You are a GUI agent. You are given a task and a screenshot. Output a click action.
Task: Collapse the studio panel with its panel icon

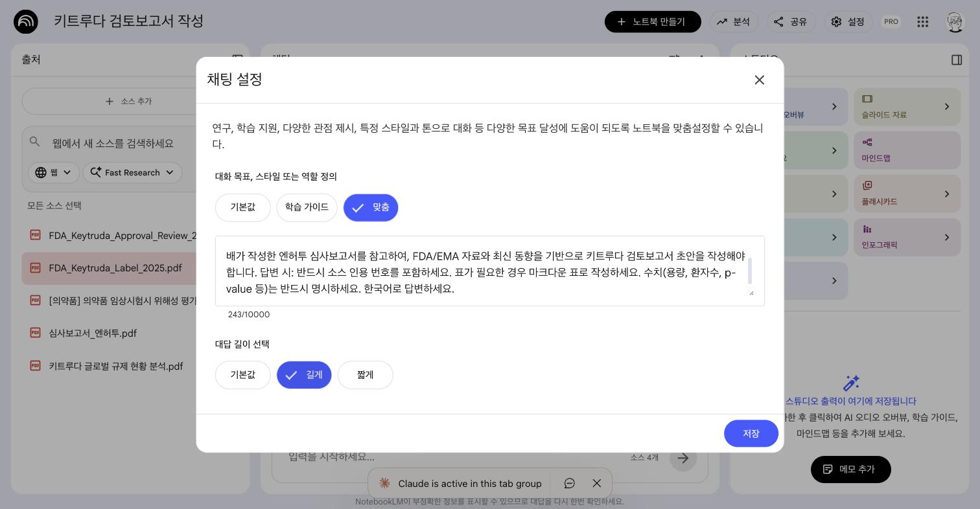957,60
